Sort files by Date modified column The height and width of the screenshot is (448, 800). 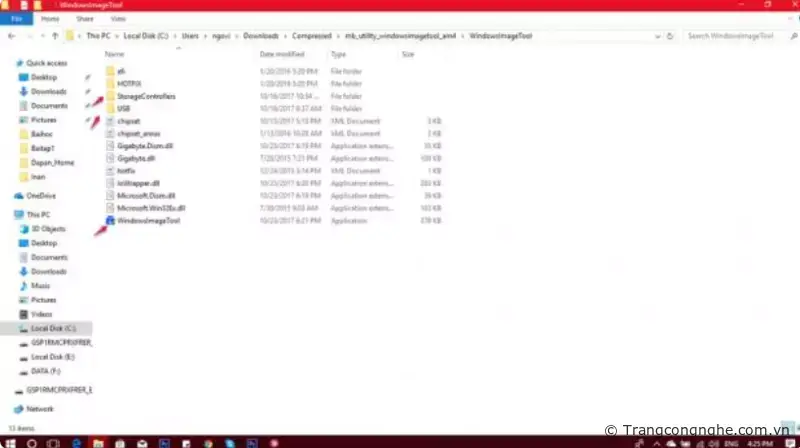pos(281,54)
